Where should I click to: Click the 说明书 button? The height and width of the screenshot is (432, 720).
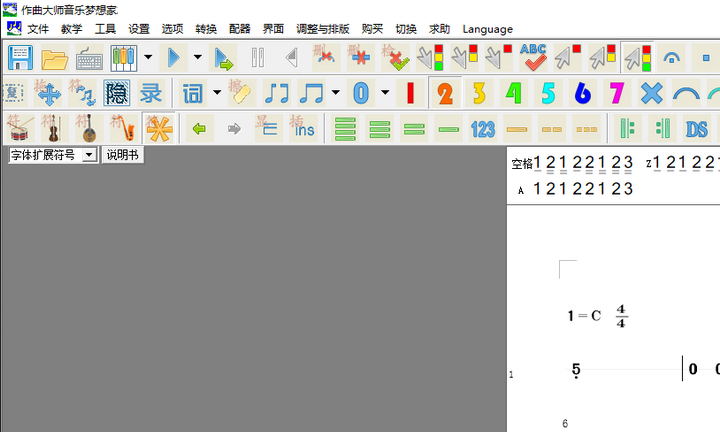(123, 155)
